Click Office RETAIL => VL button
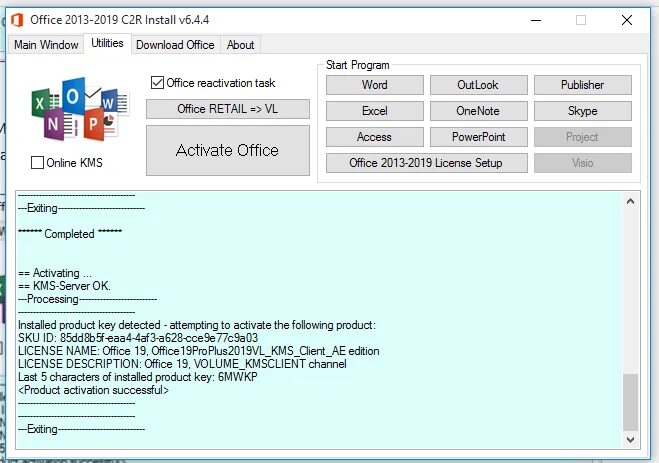Image resolution: width=659 pixels, height=463 pixels. (228, 109)
